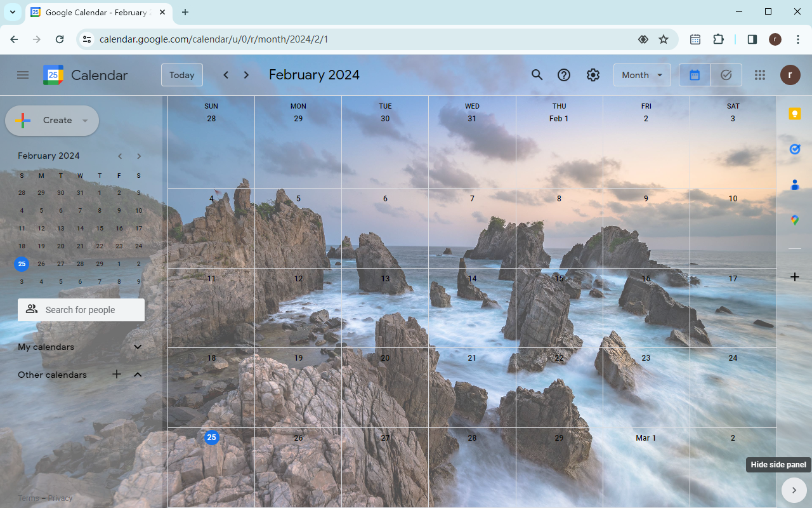Screen dimensions: 812x508
Task: Switch to Calendar view toggle
Action: pos(695,75)
